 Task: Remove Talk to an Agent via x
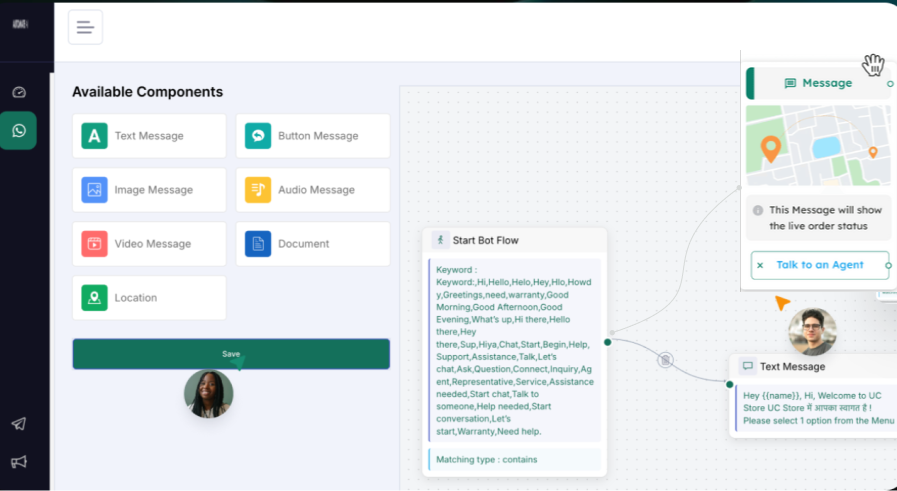point(760,265)
